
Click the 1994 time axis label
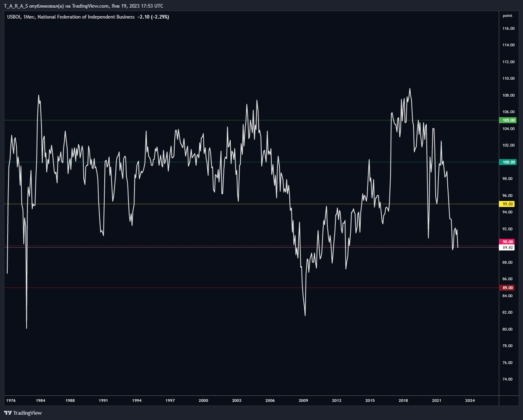136,401
